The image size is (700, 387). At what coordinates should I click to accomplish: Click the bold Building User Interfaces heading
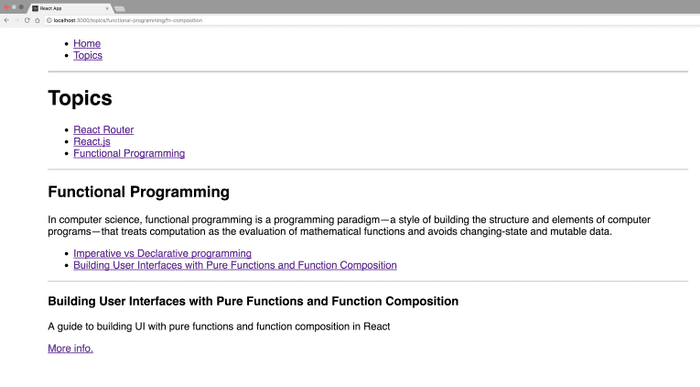coord(253,301)
